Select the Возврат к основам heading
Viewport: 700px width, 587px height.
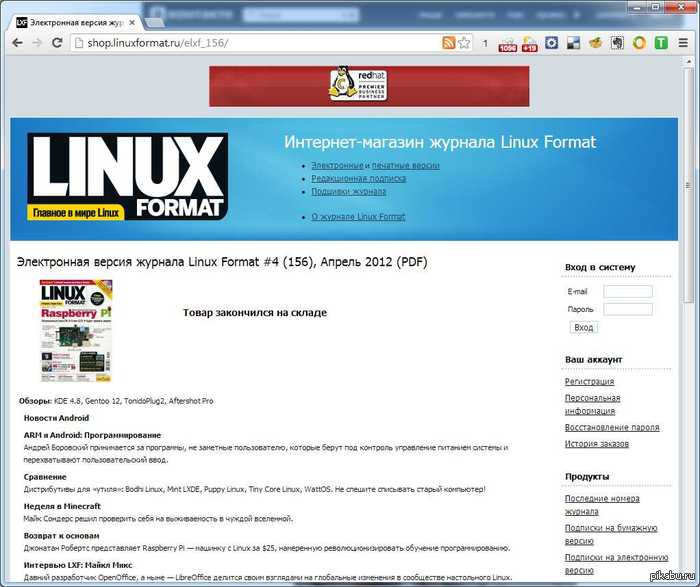coord(62,536)
